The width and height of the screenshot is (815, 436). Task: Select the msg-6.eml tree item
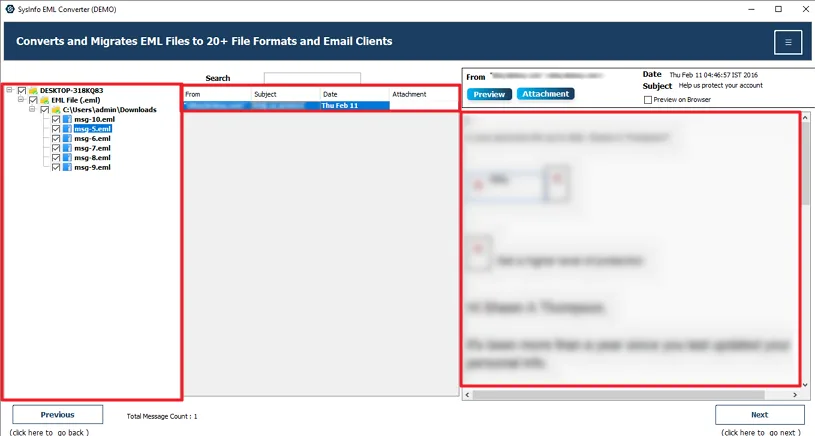(92, 139)
